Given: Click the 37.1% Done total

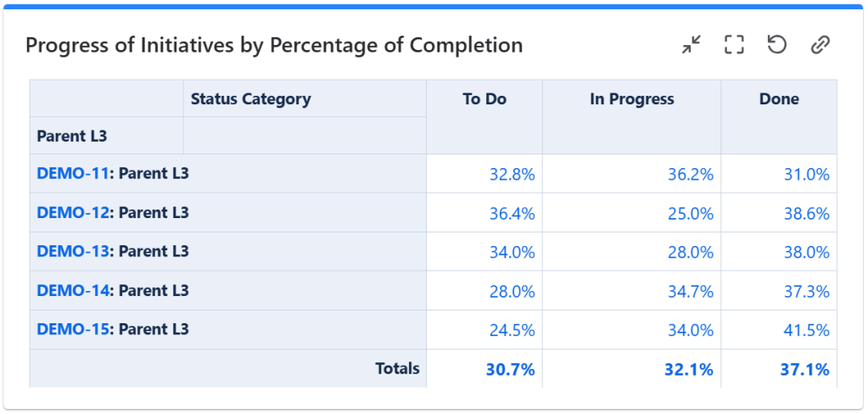Looking at the screenshot, I should click(x=804, y=369).
